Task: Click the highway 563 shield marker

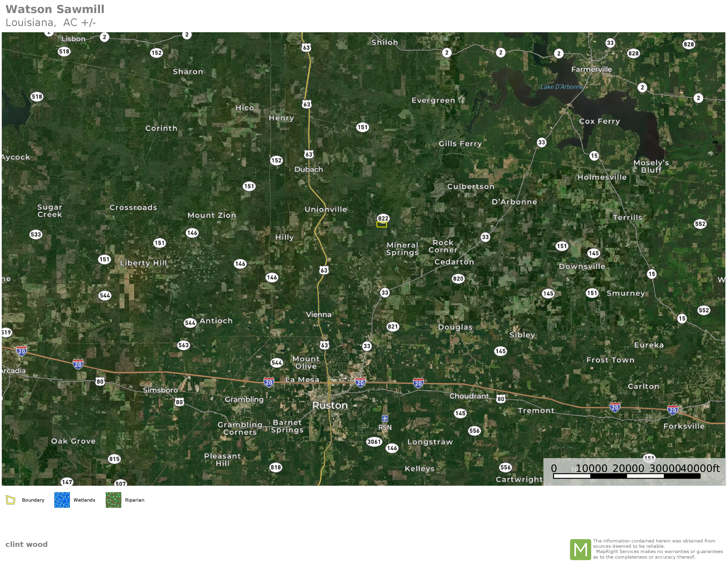Action: (183, 345)
